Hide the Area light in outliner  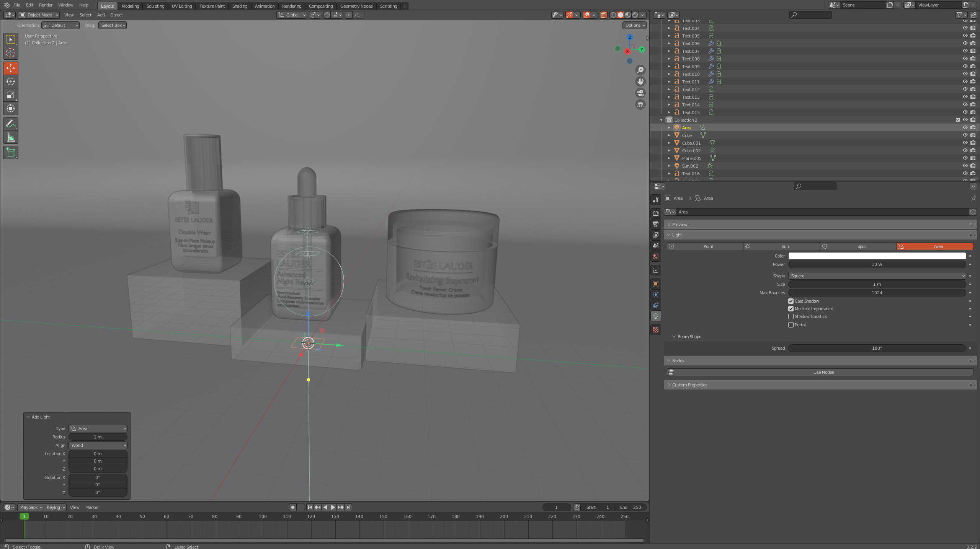tap(965, 127)
